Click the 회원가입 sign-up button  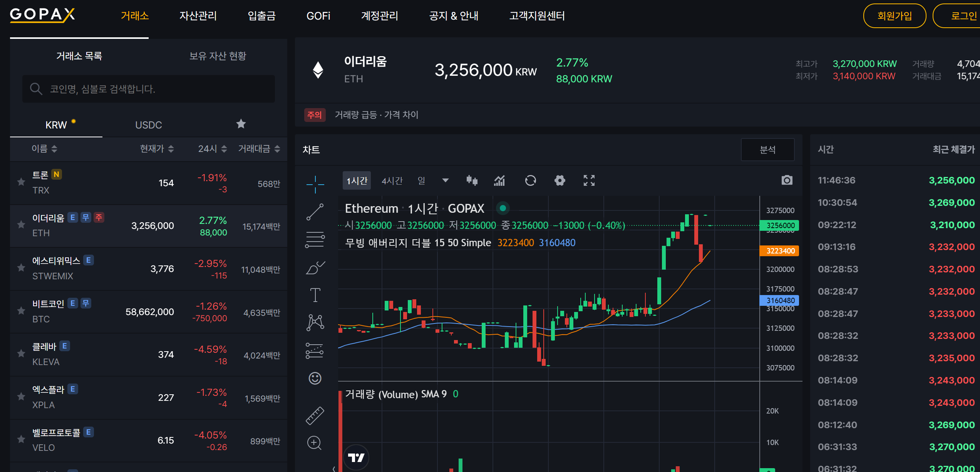895,16
